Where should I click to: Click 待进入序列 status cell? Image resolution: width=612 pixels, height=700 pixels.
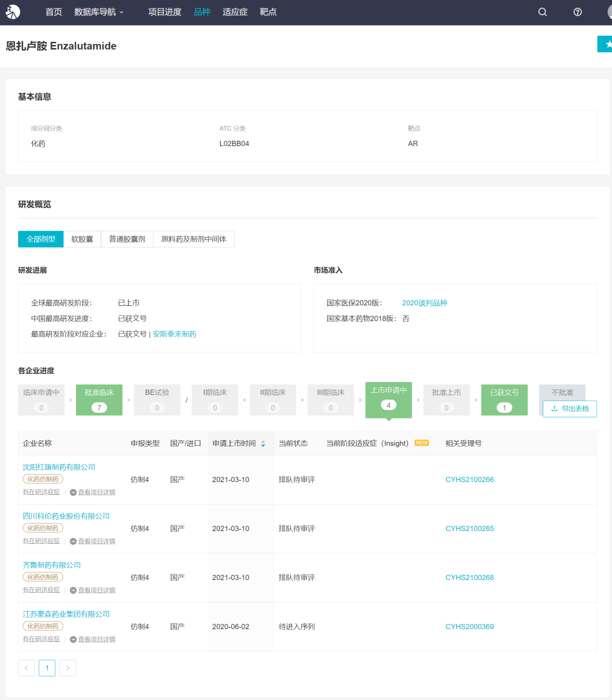297,627
